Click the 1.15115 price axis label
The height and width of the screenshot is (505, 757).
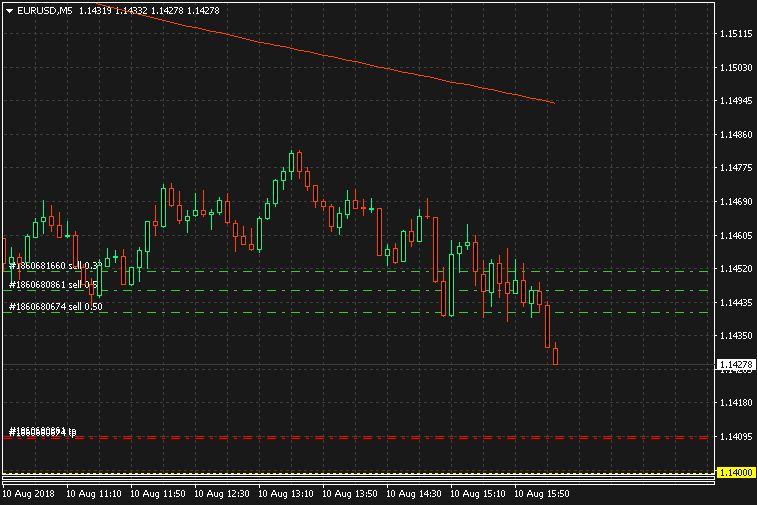[735, 34]
